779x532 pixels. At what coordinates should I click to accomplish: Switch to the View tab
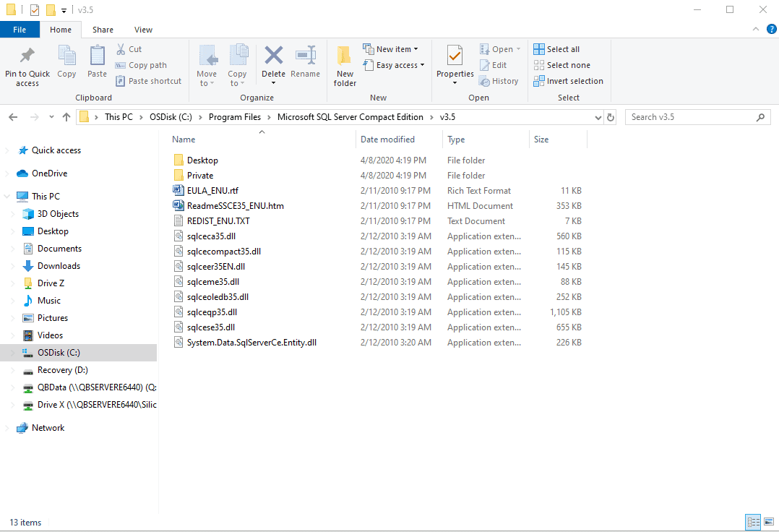[143, 30]
